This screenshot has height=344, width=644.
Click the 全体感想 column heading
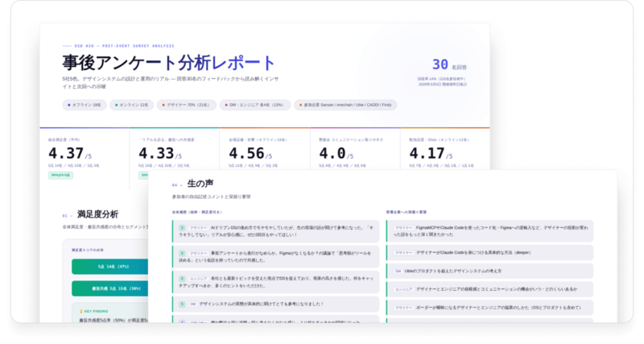click(196, 212)
